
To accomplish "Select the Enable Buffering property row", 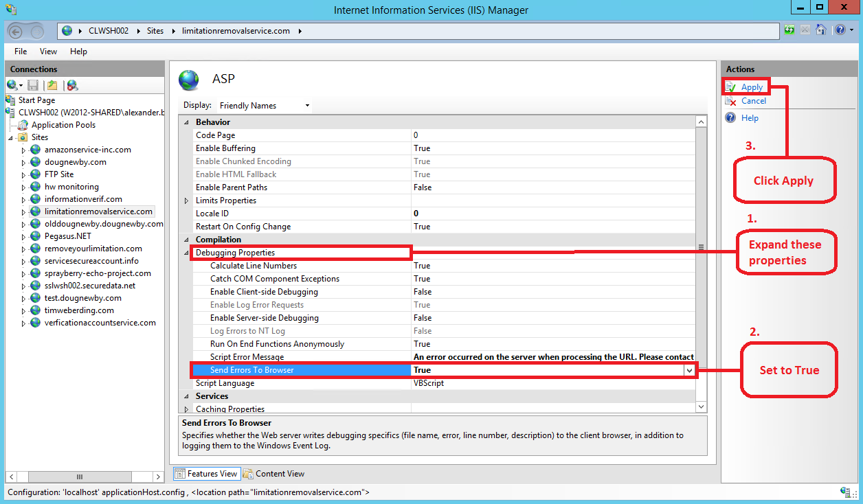I will click(444, 148).
